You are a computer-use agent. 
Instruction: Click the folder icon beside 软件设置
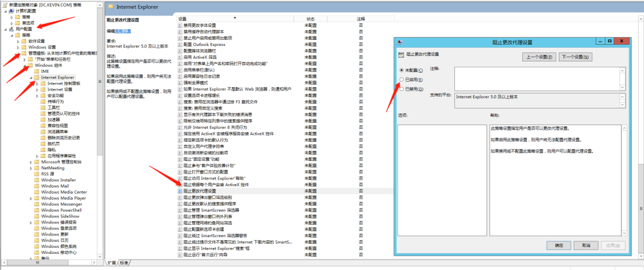(23, 41)
